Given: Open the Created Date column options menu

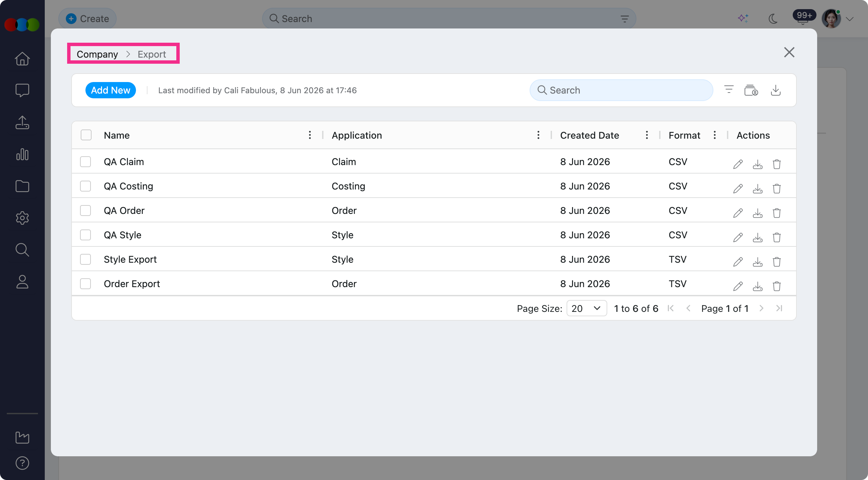Looking at the screenshot, I should (647, 135).
